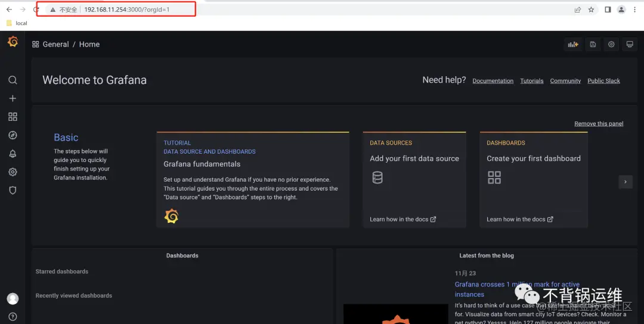This screenshot has width=644, height=324.
Task: Click the Welcome to Grafana heading
Action: coord(94,80)
